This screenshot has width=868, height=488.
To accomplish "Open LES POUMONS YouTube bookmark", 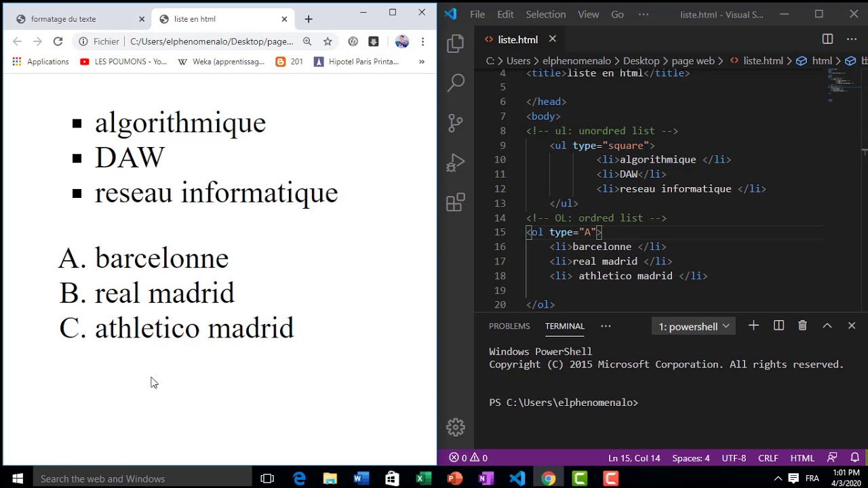I will [123, 62].
